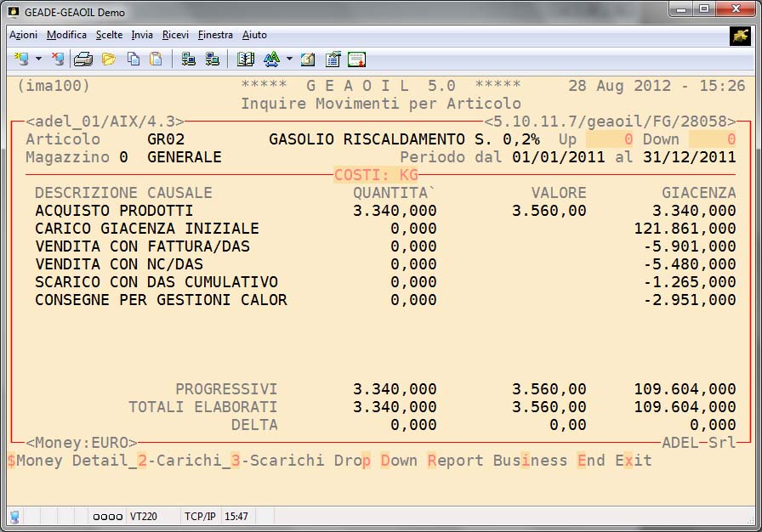This screenshot has width=762, height=532.
Task: Click the printer icon in toolbar
Action: (x=82, y=59)
